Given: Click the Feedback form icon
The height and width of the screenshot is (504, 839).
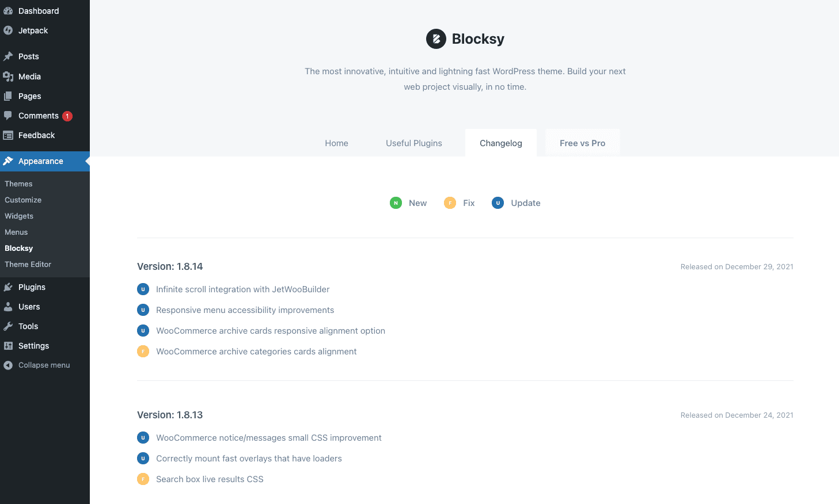Looking at the screenshot, I should pyautogui.click(x=8, y=135).
